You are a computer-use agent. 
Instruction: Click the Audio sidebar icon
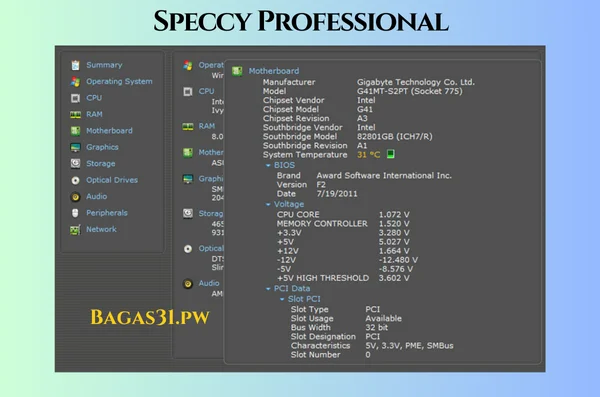[75, 197]
